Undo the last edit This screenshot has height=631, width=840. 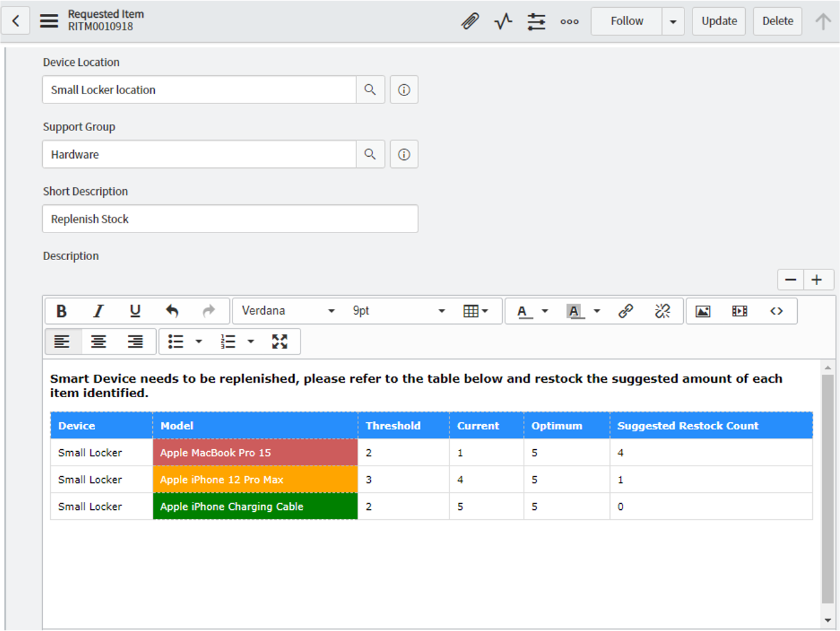(172, 311)
